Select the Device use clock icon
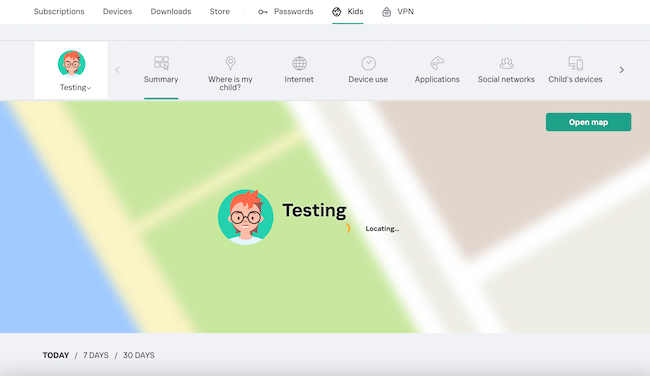The height and width of the screenshot is (376, 650). [369, 63]
